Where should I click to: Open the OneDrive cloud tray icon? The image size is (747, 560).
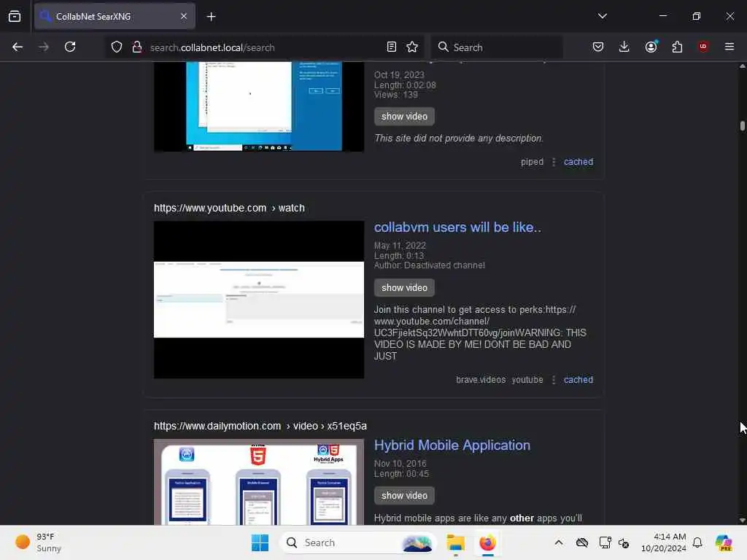pyautogui.click(x=582, y=542)
